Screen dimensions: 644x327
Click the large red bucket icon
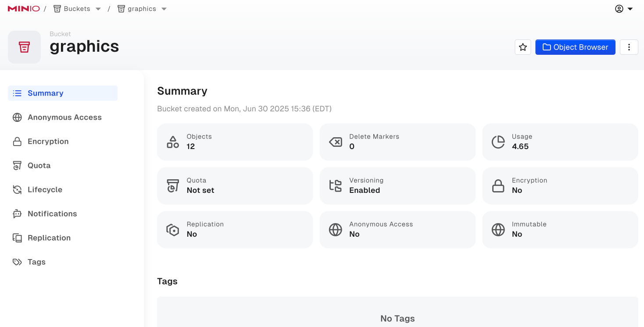[x=25, y=47]
